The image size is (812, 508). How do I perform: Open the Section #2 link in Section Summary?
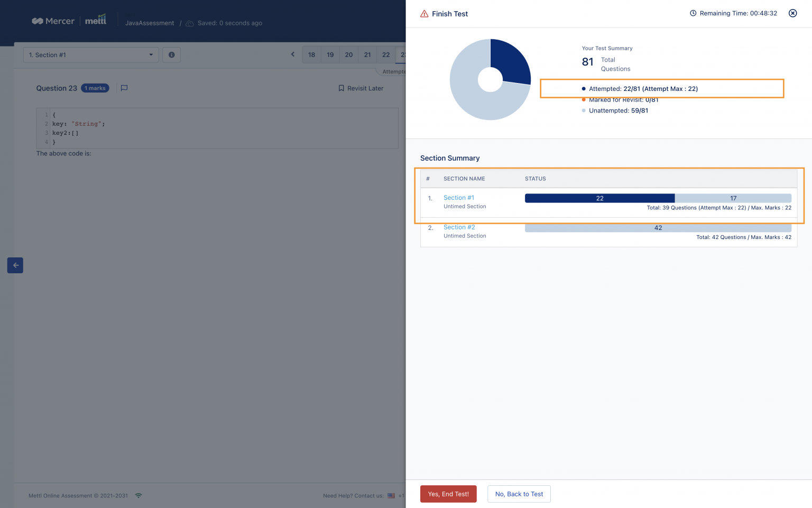coord(459,227)
